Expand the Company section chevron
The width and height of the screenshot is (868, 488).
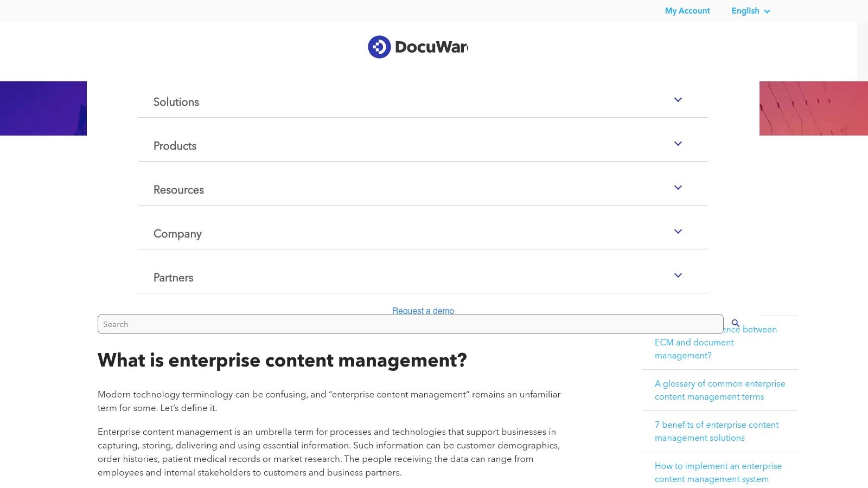(x=678, y=232)
